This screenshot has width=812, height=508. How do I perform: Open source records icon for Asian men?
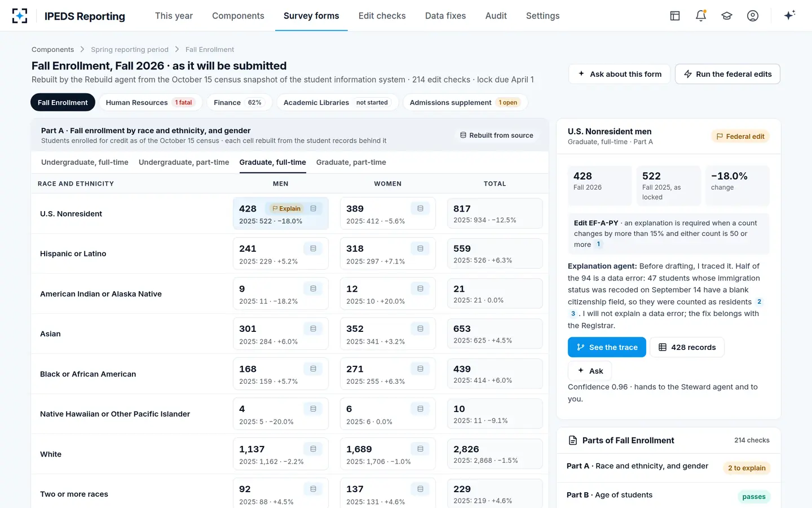(x=313, y=329)
